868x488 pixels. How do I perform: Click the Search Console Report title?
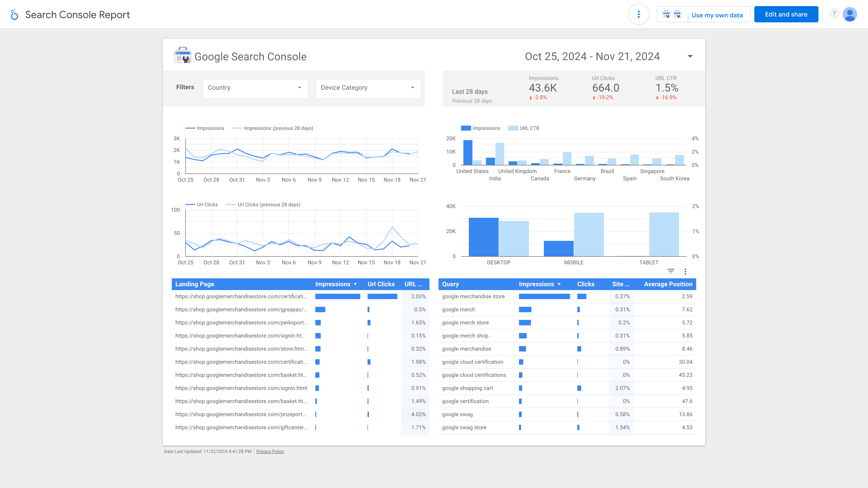[78, 14]
